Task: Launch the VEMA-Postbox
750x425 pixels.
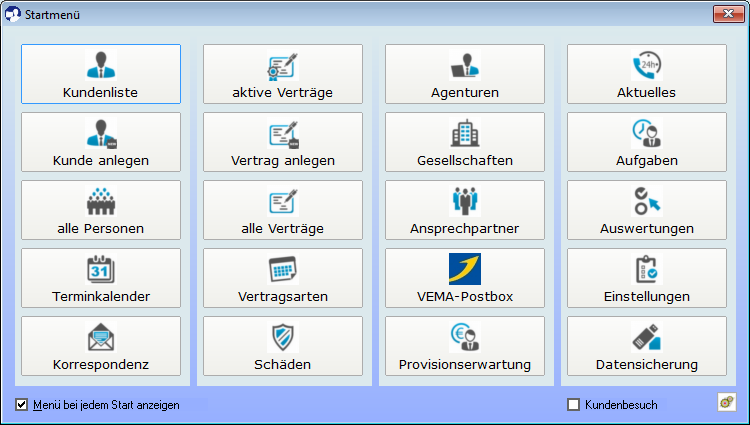Action: (465, 278)
